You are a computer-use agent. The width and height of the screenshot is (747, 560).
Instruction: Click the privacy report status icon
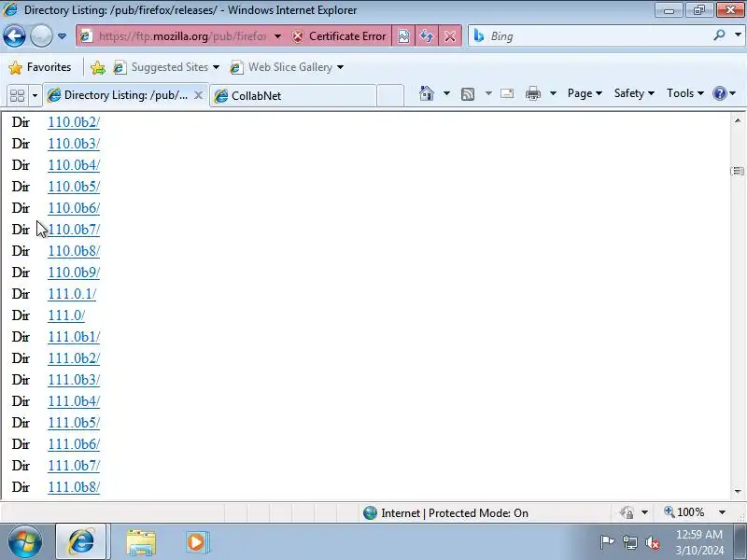(x=627, y=512)
